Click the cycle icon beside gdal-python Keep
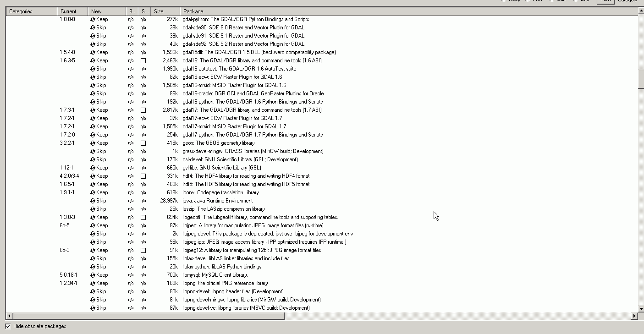 click(93, 19)
